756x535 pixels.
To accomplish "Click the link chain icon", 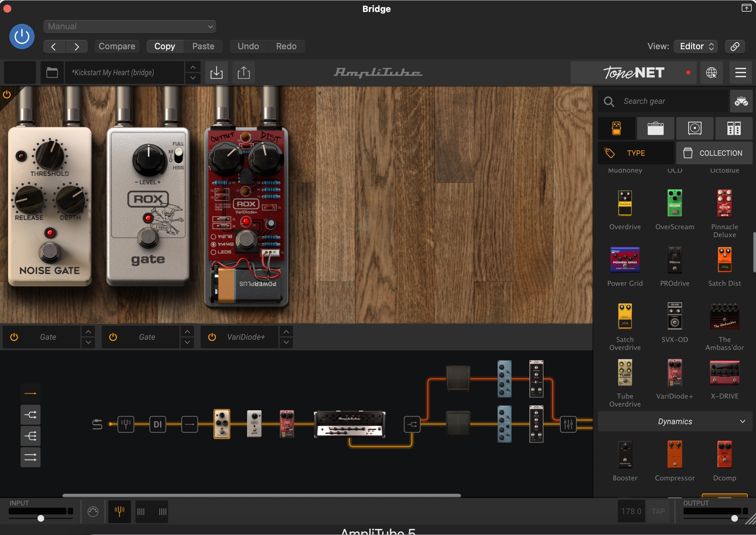I will coord(735,47).
